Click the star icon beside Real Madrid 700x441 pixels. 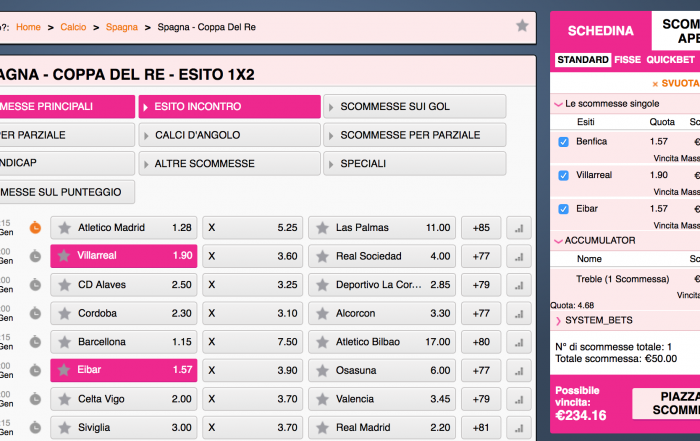[322, 428]
